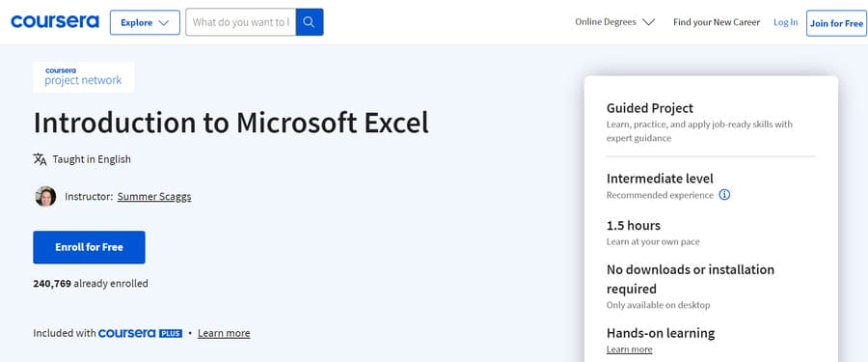
Task: Click the Taught in English text
Action: pyautogui.click(x=92, y=159)
